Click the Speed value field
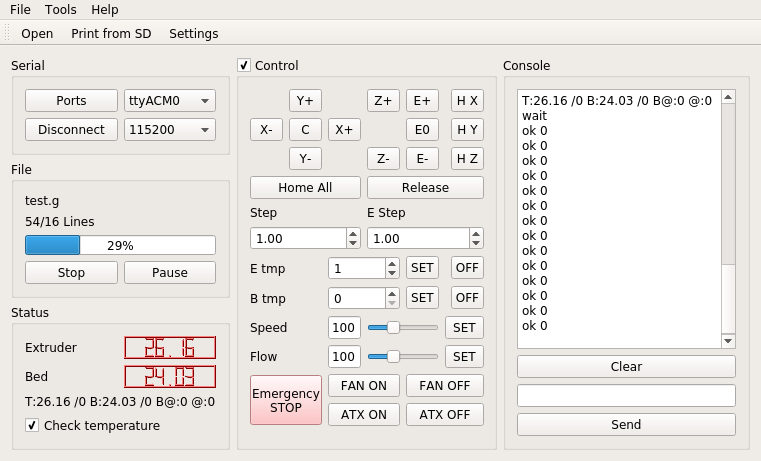This screenshot has width=761, height=461. point(344,328)
